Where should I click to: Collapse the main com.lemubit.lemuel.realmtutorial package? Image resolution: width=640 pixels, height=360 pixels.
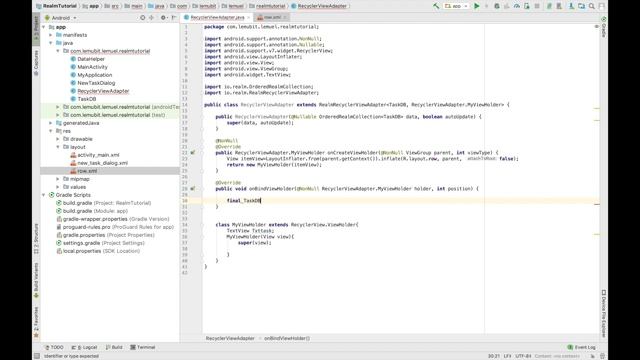pos(58,51)
